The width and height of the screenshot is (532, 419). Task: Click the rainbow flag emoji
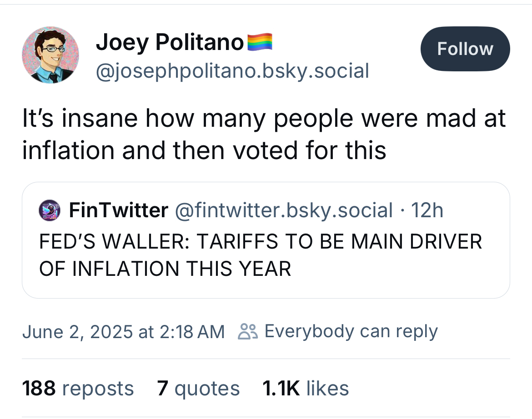pyautogui.click(x=259, y=42)
